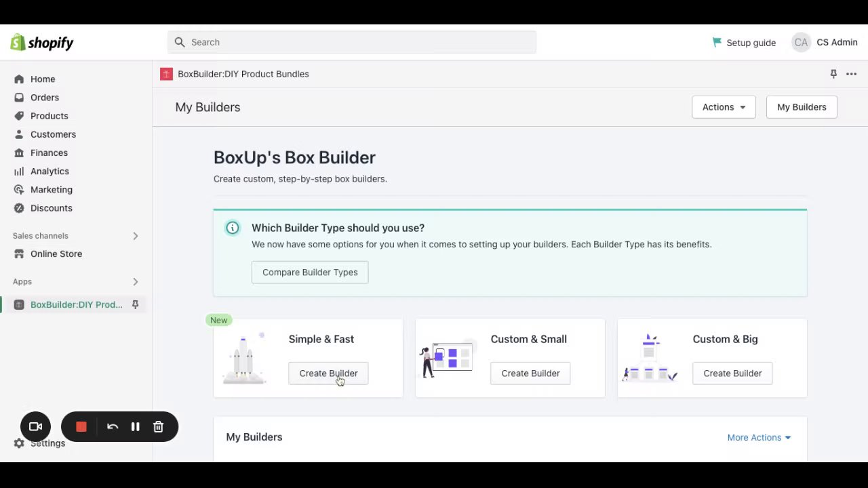The image size is (868, 488).
Task: Click the BoxBuilder:DIY Product Bundles title
Action: 243,74
